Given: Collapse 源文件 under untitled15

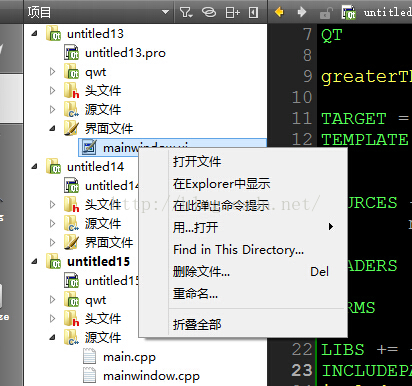Looking at the screenshot, I should click(52, 337).
